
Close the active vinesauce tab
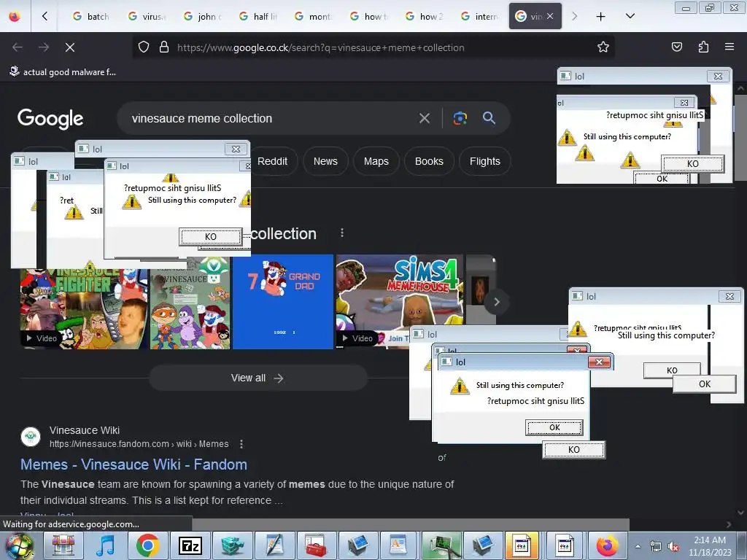coord(550,16)
